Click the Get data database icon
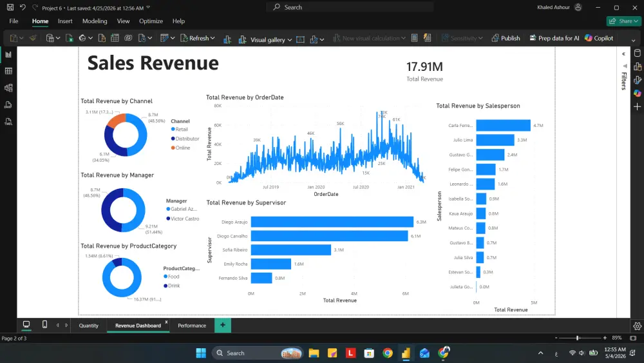Viewport: 644px width, 363px height. (x=50, y=38)
